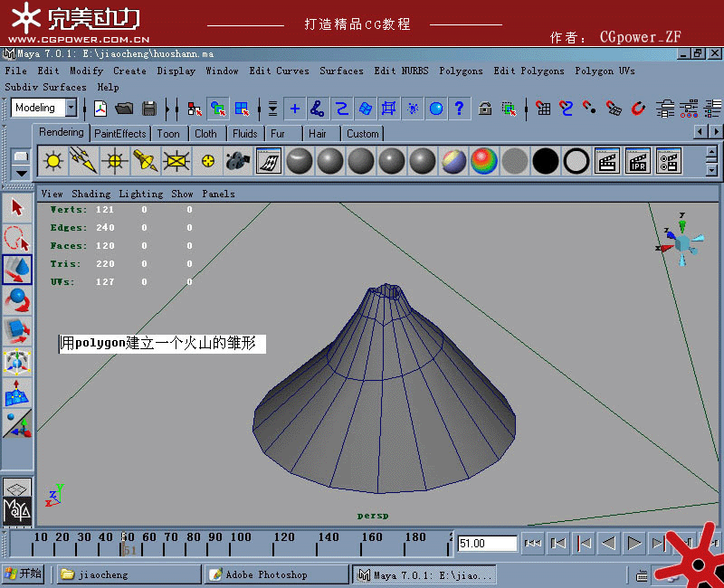This screenshot has width=724, height=588.
Task: Play forwards on timeline
Action: pyautogui.click(x=634, y=544)
